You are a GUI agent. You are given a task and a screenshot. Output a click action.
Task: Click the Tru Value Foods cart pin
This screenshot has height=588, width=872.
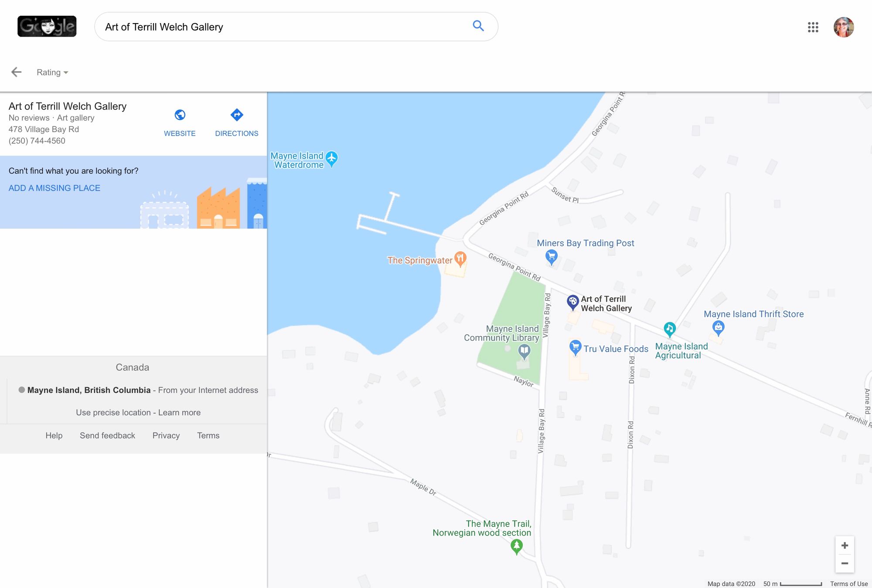click(x=576, y=348)
